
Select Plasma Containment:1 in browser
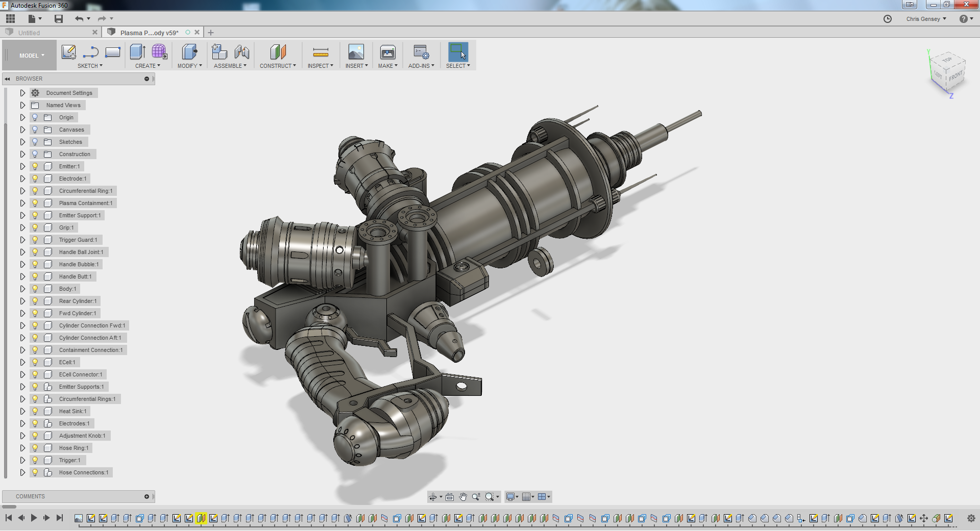pos(85,203)
